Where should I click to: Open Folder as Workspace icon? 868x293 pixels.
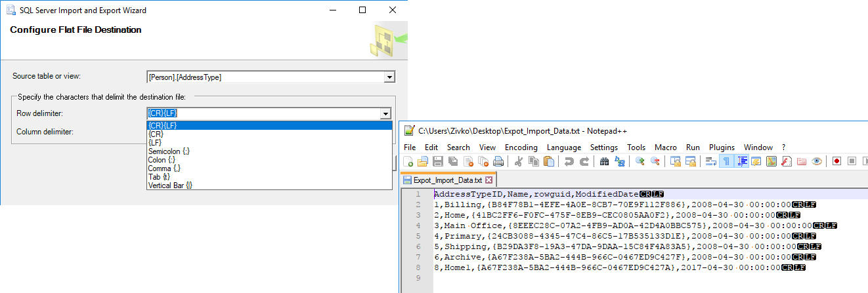802,161
